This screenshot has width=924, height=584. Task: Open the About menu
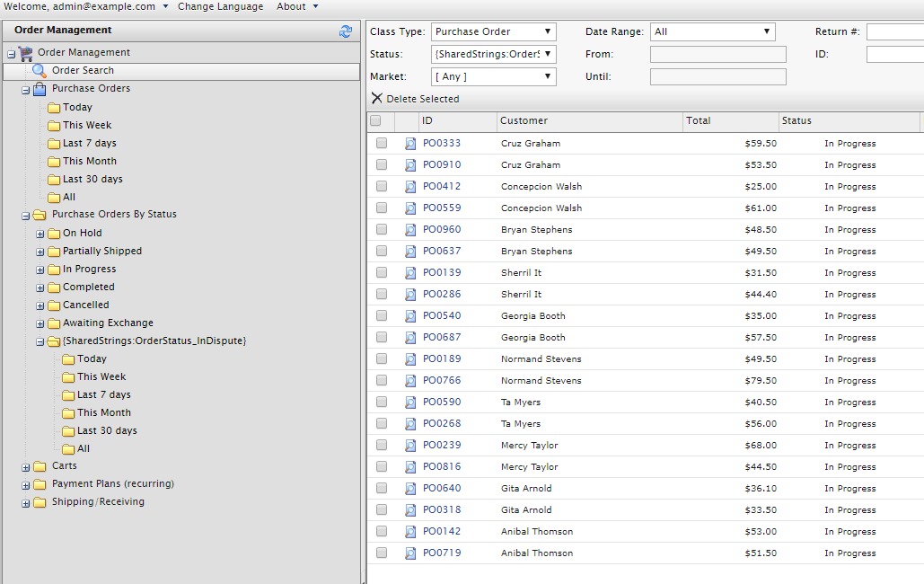tap(296, 6)
